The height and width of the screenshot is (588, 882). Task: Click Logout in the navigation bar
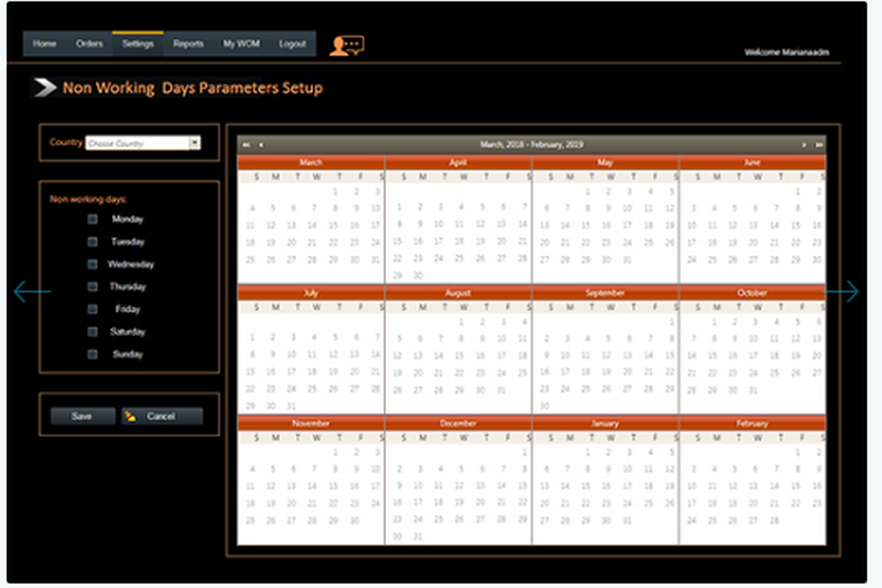tap(293, 44)
